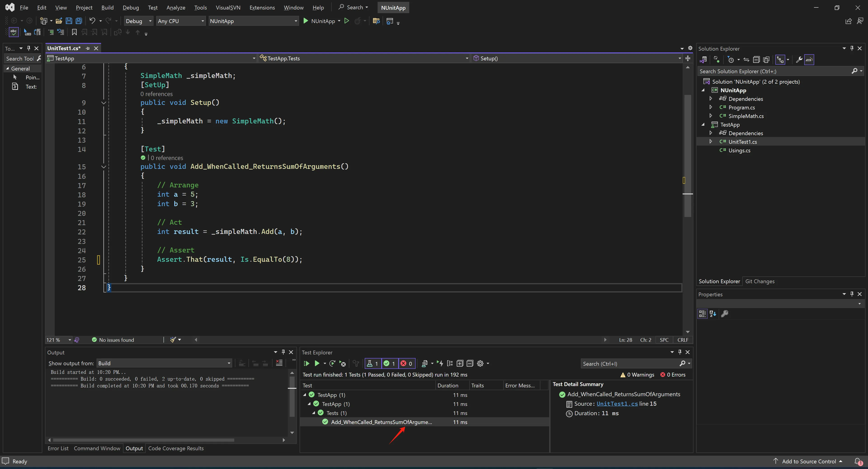868x469 pixels.
Task: Toggle the abc spell checker button
Action: pos(14,32)
